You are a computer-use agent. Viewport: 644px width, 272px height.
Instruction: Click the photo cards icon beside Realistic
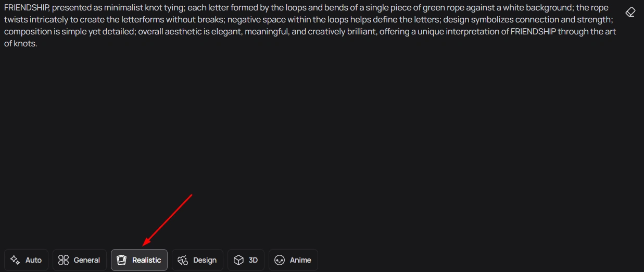122,260
